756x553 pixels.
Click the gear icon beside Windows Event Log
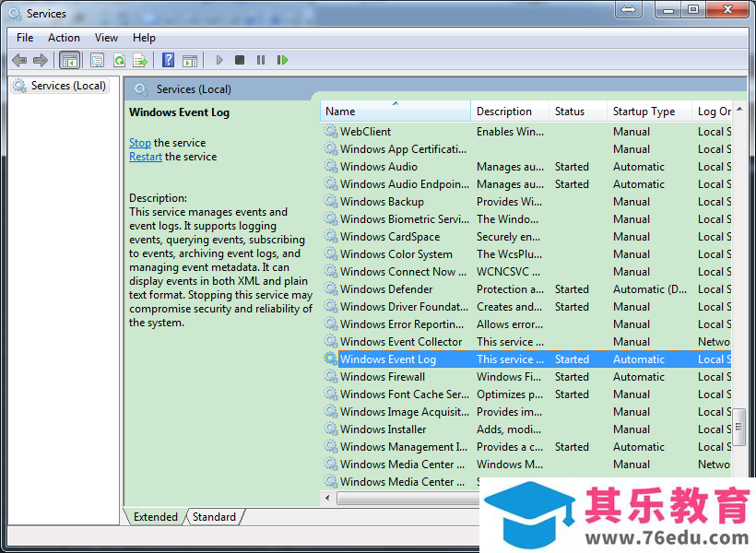point(331,359)
